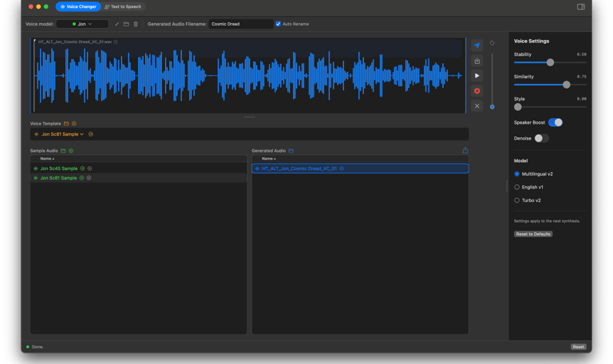Click the share icon above Generated Audio list

[x=465, y=150]
